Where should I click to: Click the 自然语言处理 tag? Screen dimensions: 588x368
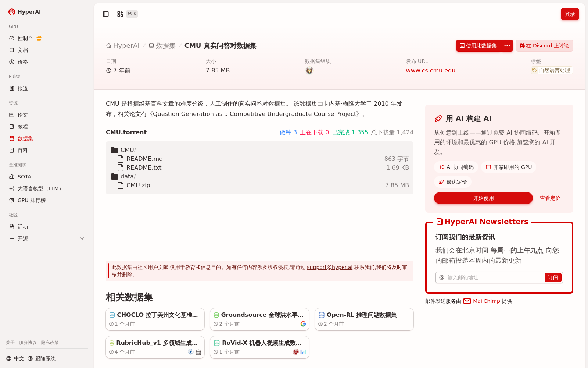(552, 70)
